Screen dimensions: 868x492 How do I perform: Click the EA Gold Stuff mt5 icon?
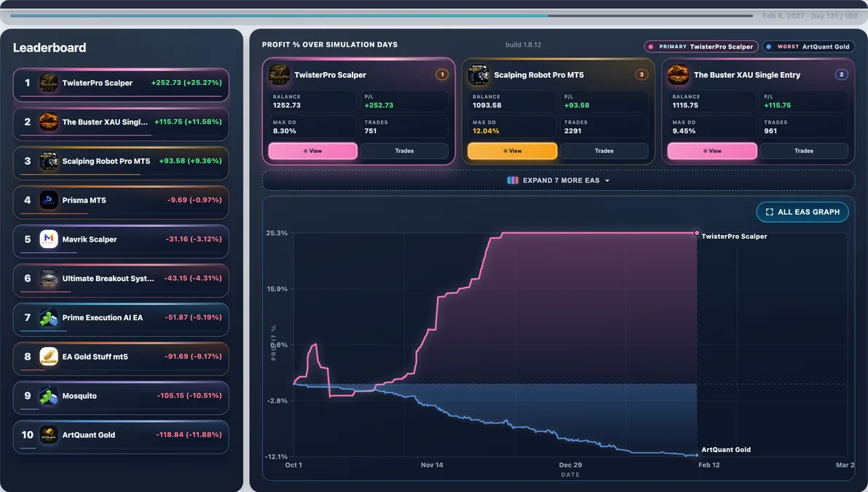(49, 357)
